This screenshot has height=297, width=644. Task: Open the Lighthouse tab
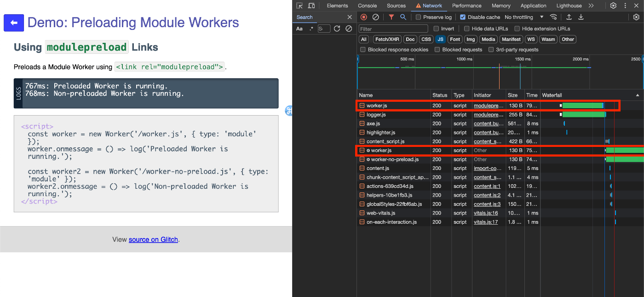tap(569, 6)
